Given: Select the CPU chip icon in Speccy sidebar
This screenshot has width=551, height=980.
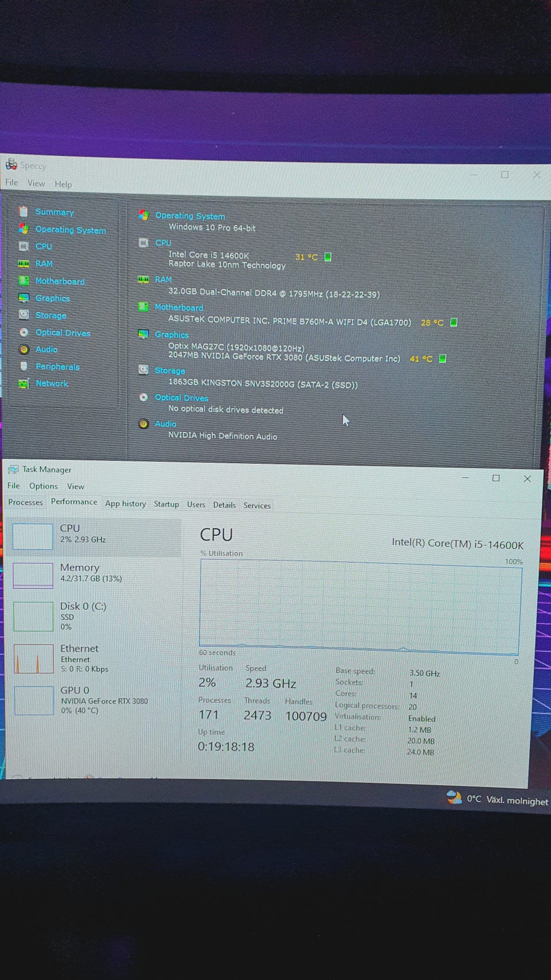Looking at the screenshot, I should (x=24, y=246).
